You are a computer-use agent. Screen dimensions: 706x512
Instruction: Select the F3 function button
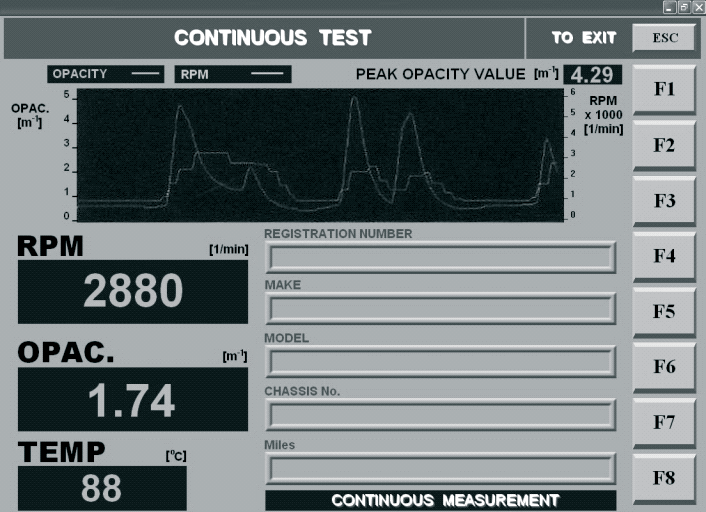(x=664, y=201)
